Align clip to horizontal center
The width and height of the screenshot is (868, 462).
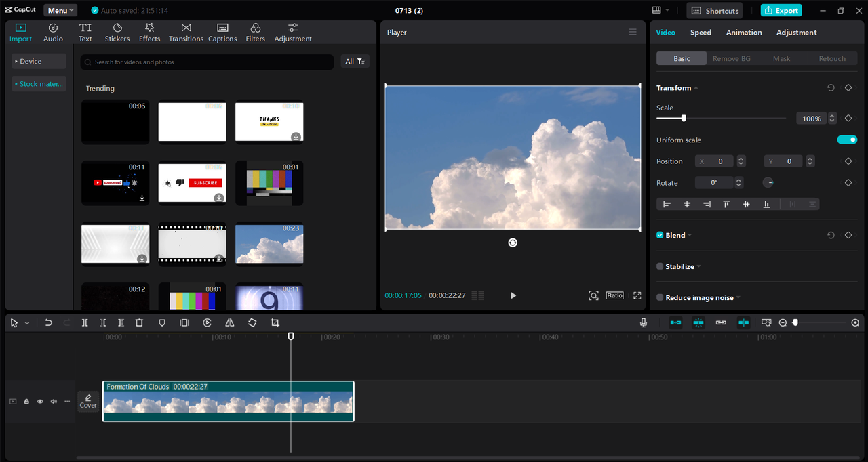tap(687, 204)
